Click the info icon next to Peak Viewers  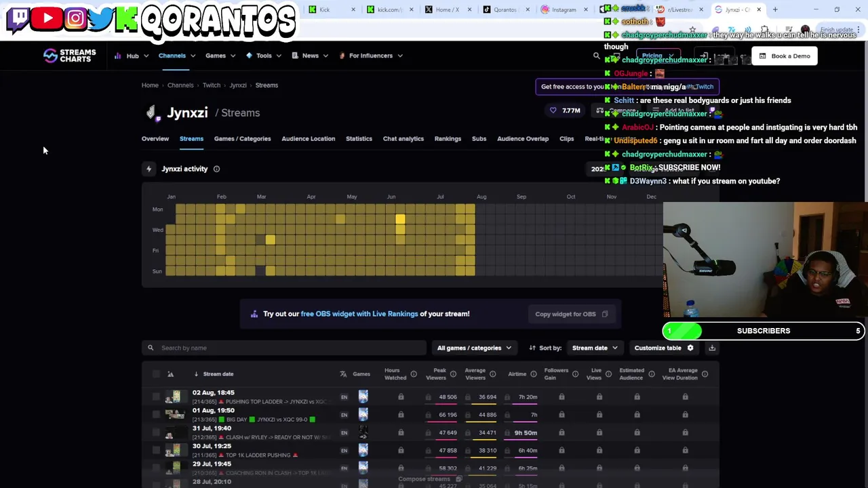click(x=453, y=374)
